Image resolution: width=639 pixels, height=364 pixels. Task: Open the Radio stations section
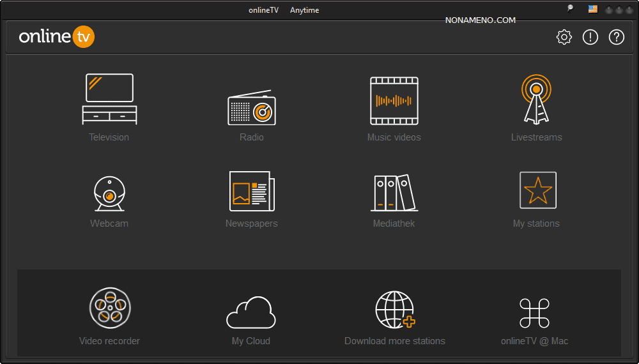click(252, 109)
